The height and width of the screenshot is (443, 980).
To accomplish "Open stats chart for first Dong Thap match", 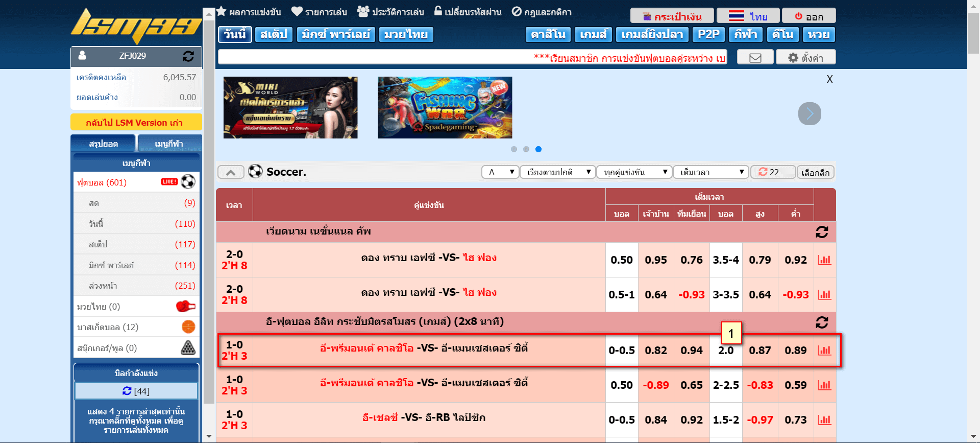I will coord(824,260).
